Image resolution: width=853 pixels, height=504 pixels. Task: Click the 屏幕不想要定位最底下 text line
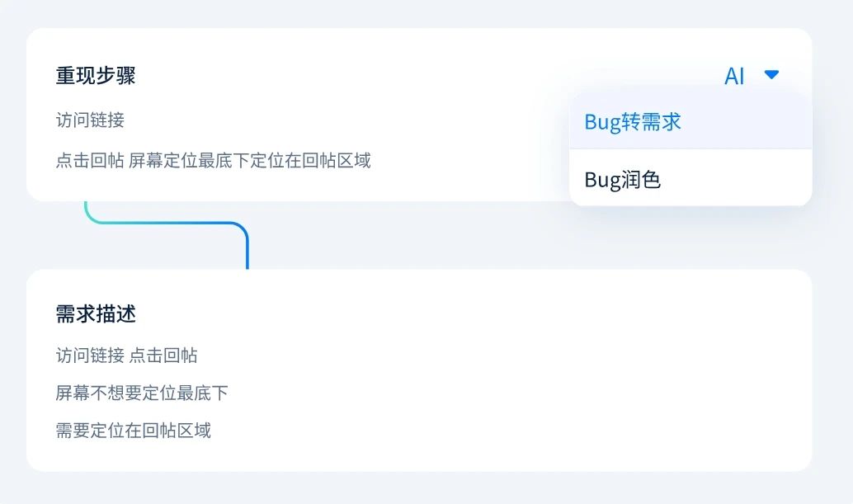click(x=140, y=393)
